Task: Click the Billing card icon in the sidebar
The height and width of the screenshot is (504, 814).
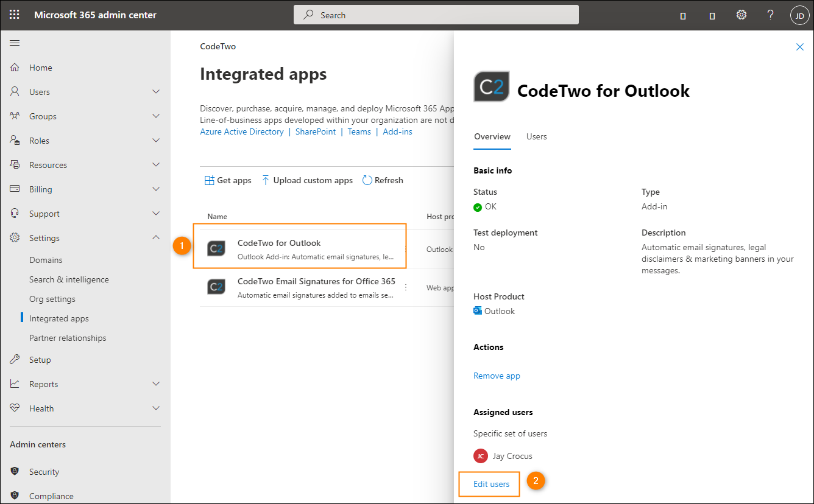Action: point(15,189)
